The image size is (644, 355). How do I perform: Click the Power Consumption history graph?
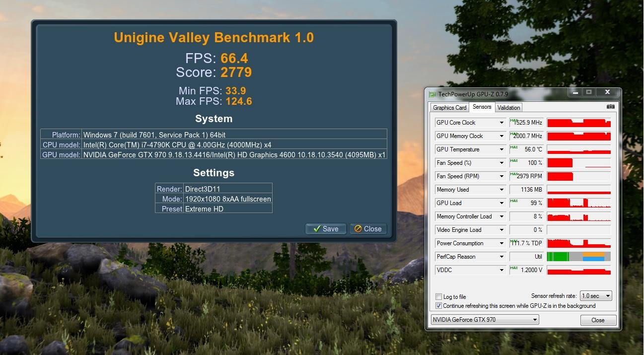point(578,243)
